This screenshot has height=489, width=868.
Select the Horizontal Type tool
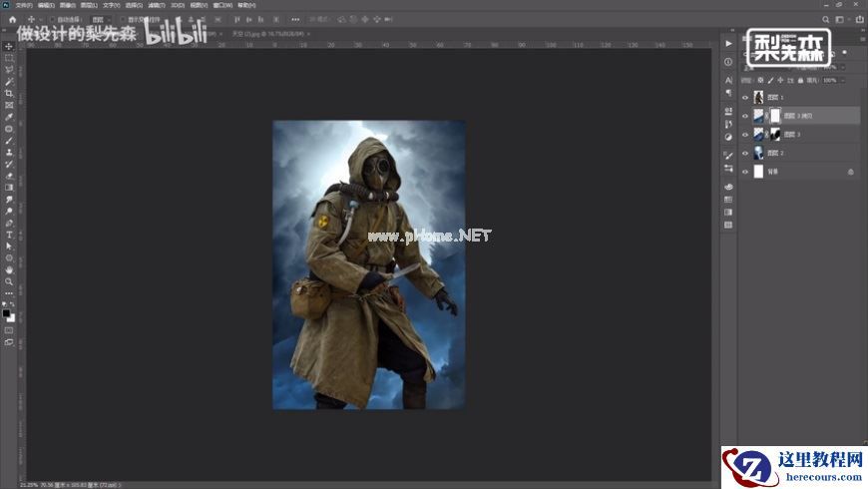click(9, 235)
